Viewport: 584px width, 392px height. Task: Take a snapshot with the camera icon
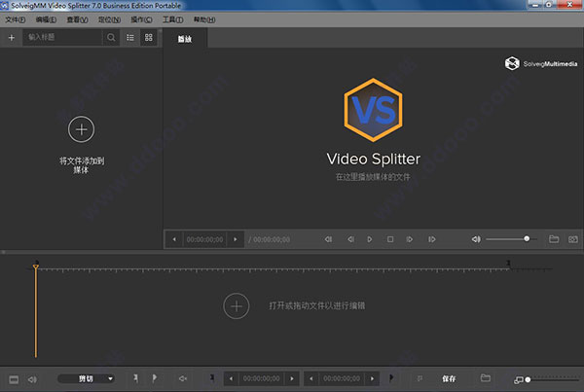click(x=573, y=239)
